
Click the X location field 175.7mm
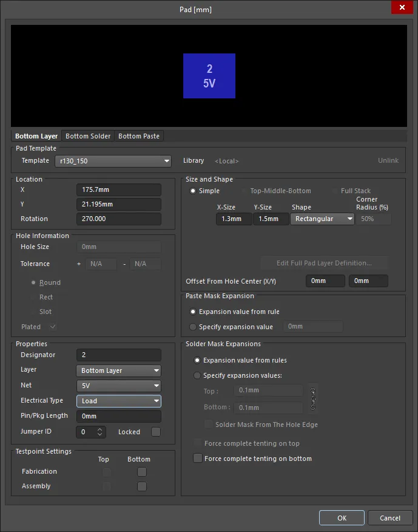pyautogui.click(x=119, y=190)
